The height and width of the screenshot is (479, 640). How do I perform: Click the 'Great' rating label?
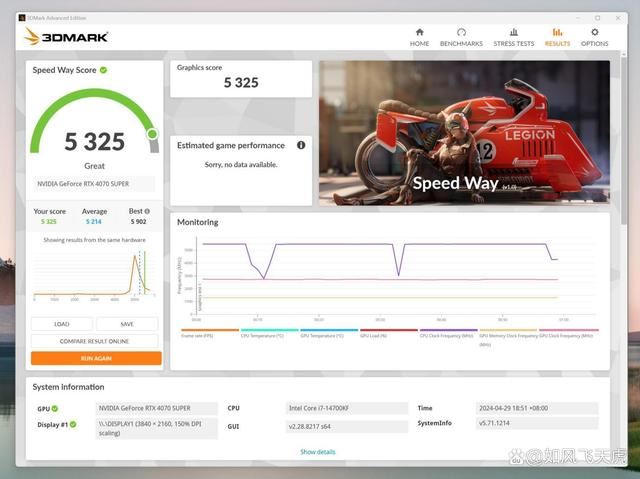point(94,166)
